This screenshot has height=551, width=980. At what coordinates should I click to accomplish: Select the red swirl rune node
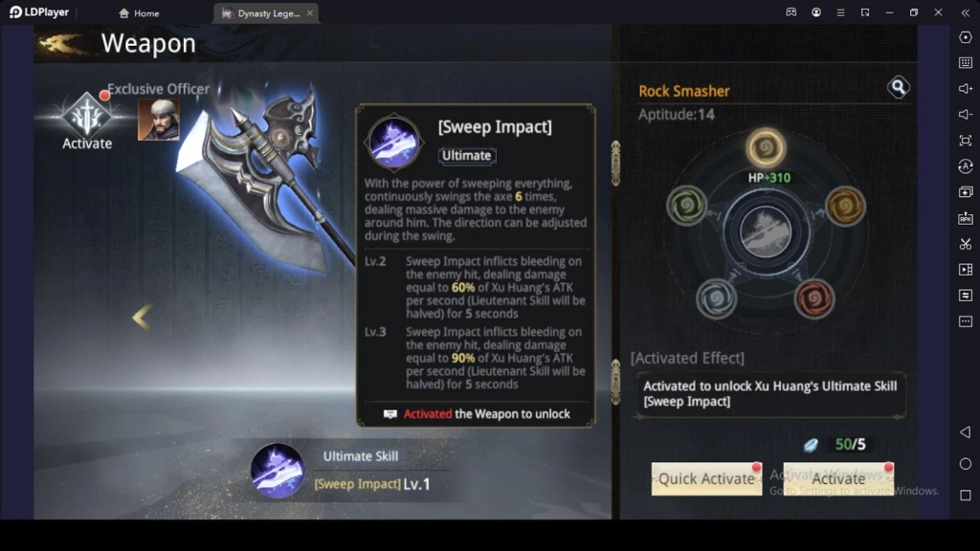pyautogui.click(x=813, y=298)
